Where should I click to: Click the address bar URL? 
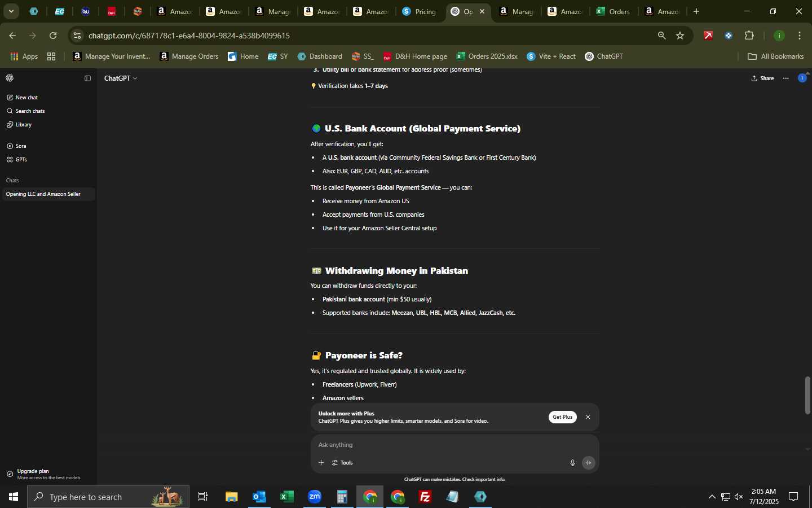[x=189, y=36]
